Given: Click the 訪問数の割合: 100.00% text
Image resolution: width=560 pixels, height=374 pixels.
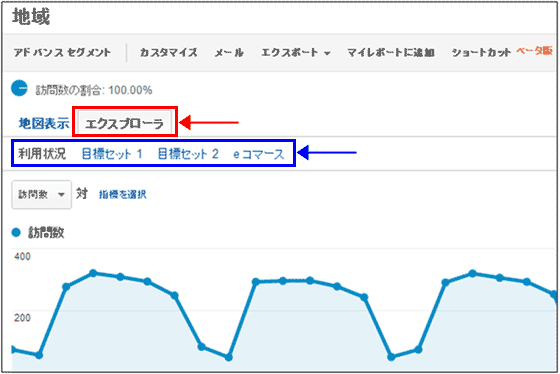Looking at the screenshot, I should point(94,90).
